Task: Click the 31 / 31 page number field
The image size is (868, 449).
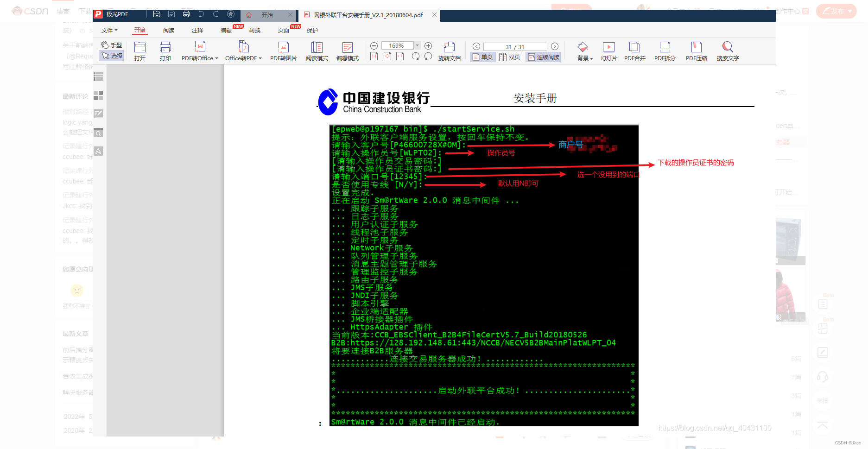Action: [515, 47]
